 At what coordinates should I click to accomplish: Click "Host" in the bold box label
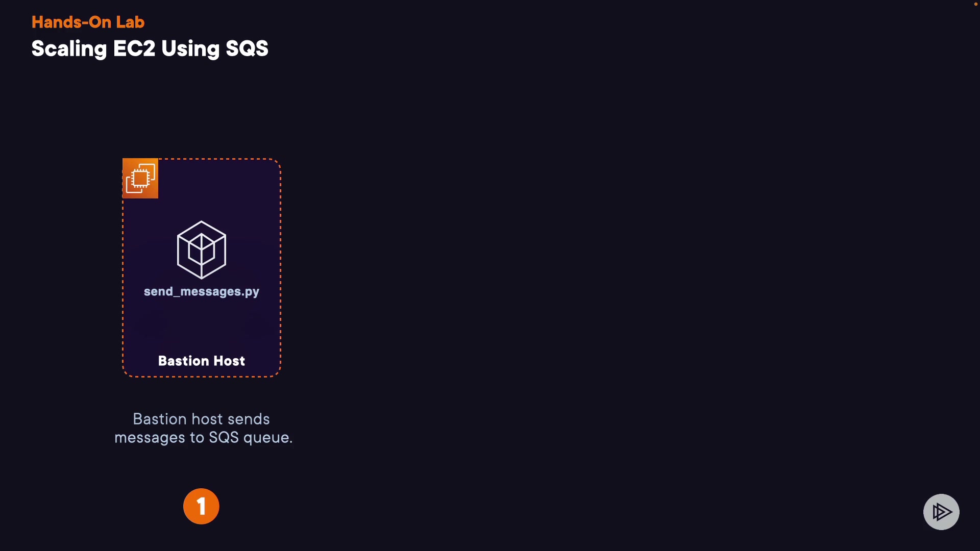tap(229, 361)
